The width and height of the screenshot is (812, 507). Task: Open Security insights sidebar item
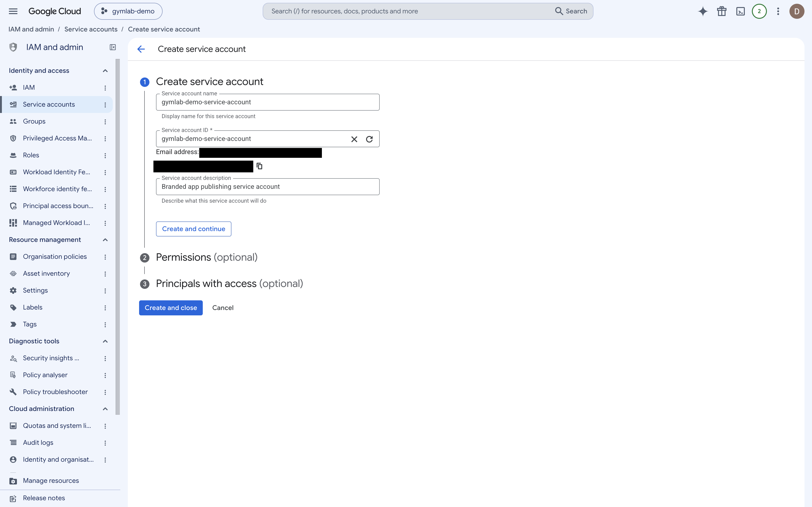tap(56, 358)
